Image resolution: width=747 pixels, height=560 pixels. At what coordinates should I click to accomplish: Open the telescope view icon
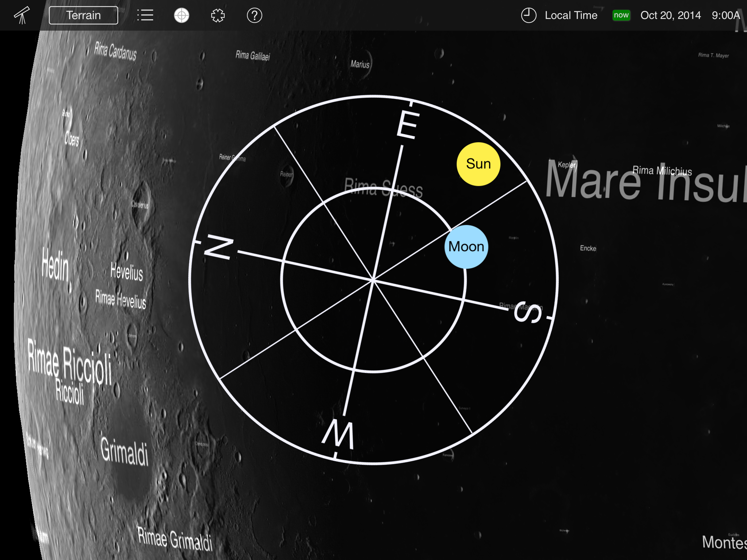[x=22, y=15]
